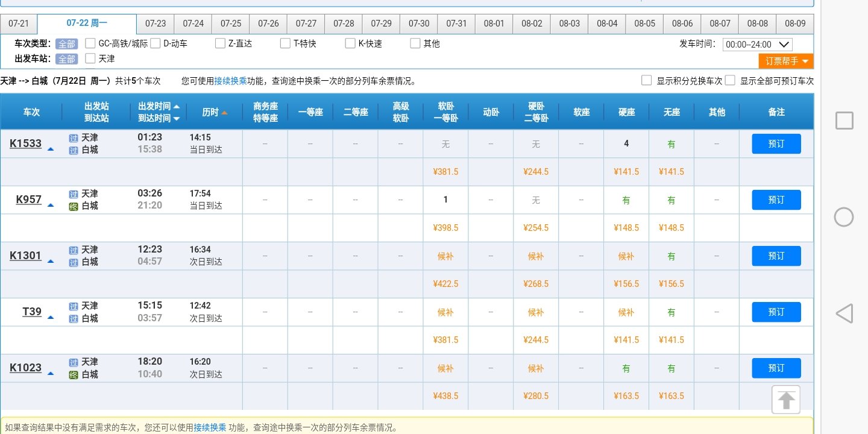Select the 07-23 date tab

[x=156, y=24]
